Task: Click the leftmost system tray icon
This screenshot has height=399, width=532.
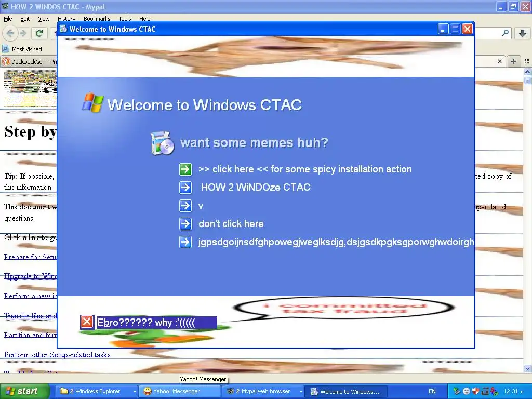Action: (x=457, y=391)
